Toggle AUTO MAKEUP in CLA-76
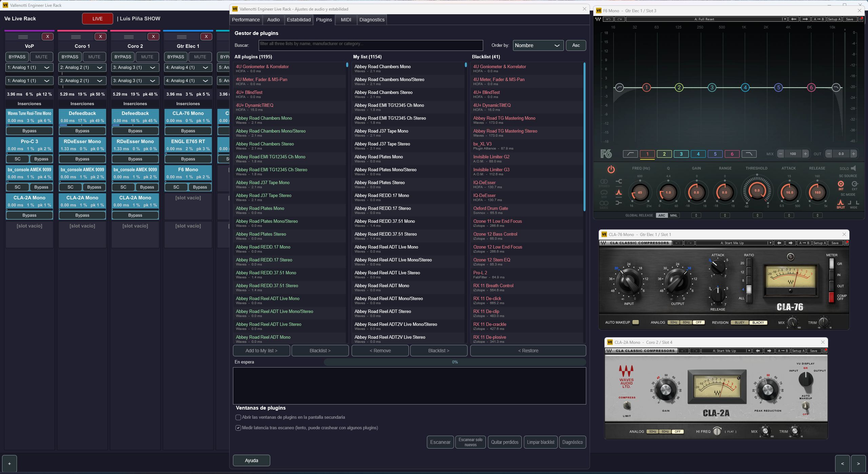Screen dimensions: 868x474 636,322
